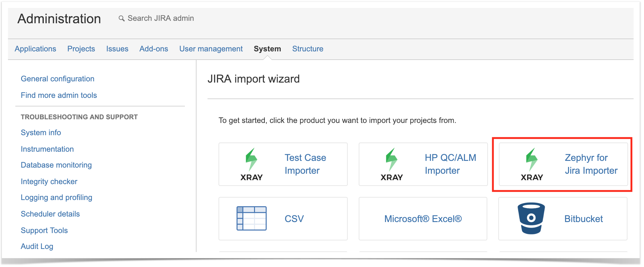Choose HP QC/ALM Importer link
The width and height of the screenshot is (644, 267).
point(451,164)
